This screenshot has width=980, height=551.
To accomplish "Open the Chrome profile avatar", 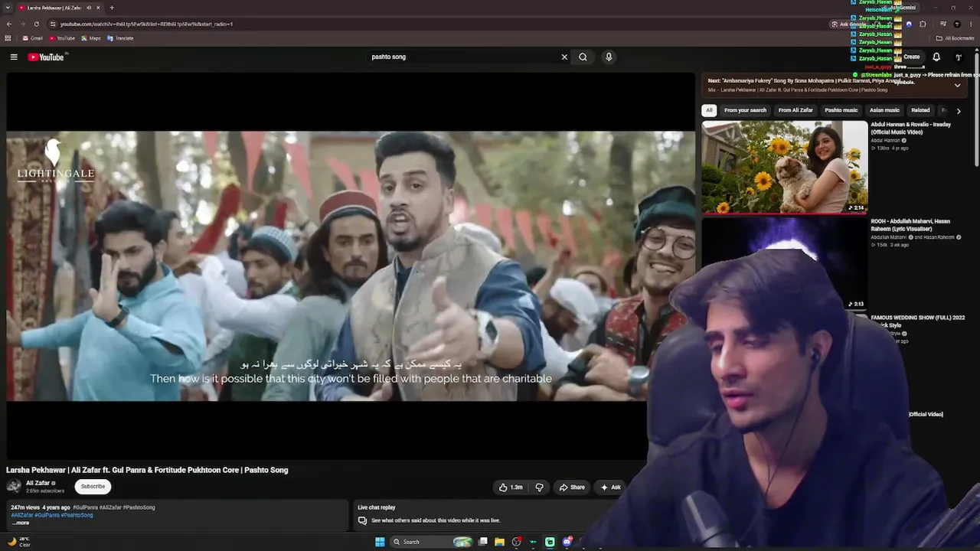I will click(x=957, y=24).
